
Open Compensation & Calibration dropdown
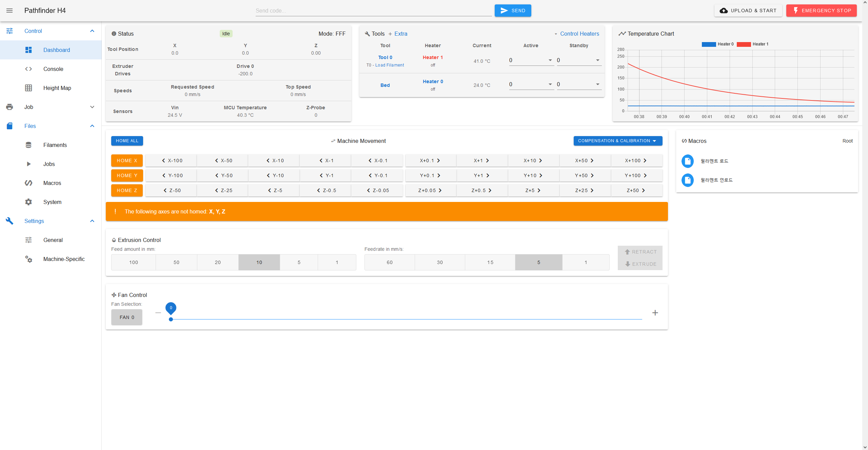[x=617, y=141]
